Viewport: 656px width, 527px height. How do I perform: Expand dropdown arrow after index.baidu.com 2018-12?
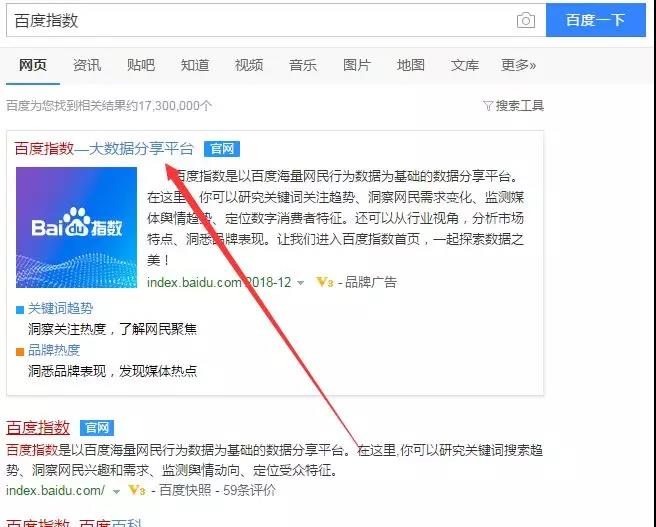pos(300,283)
